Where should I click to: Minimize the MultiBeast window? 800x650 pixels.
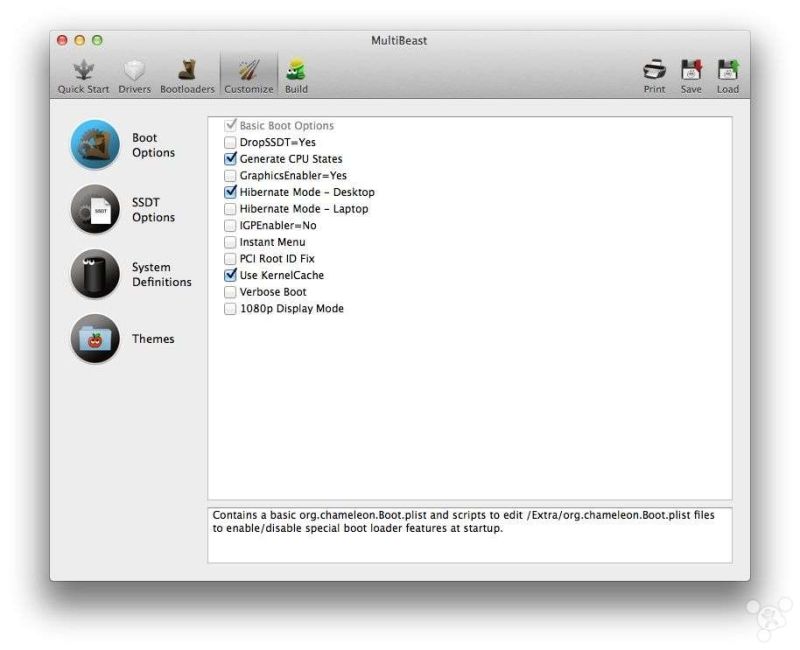(x=80, y=40)
